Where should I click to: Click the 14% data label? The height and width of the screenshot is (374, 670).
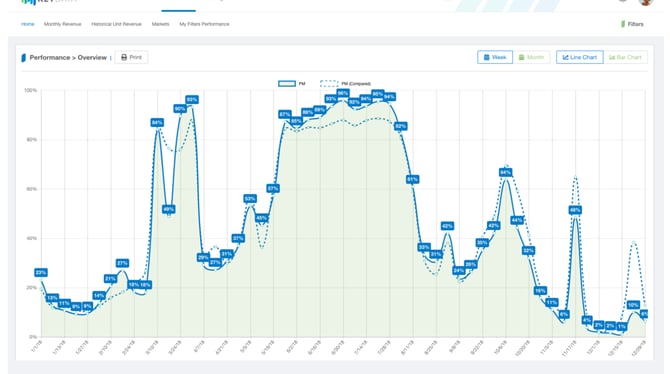click(x=99, y=296)
